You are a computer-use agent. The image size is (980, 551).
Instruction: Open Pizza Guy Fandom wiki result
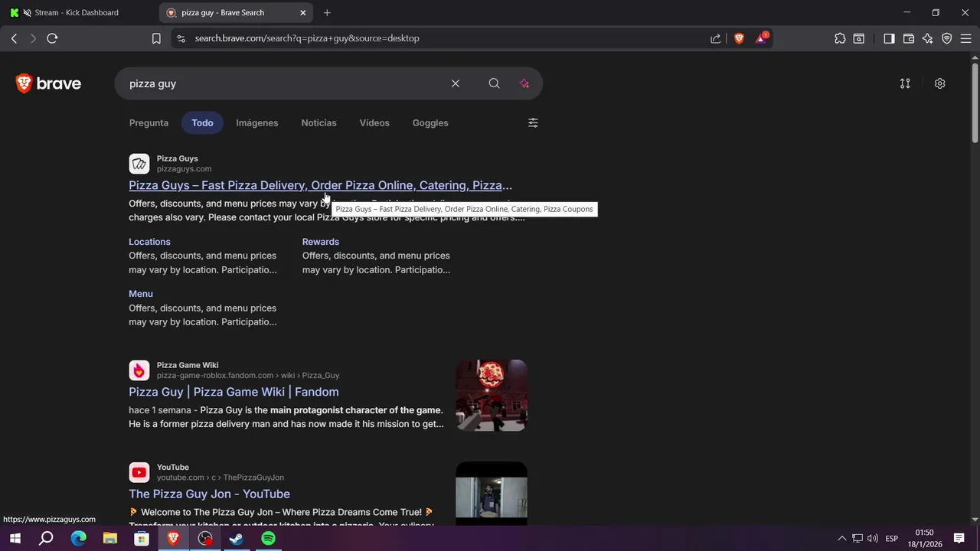click(234, 392)
